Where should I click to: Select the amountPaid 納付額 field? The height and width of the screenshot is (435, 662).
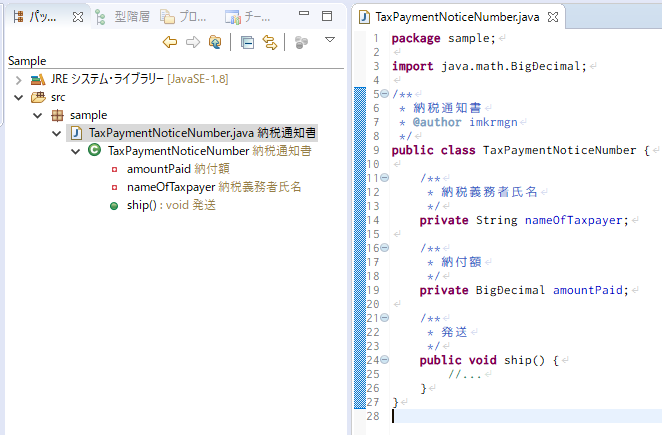point(178,169)
